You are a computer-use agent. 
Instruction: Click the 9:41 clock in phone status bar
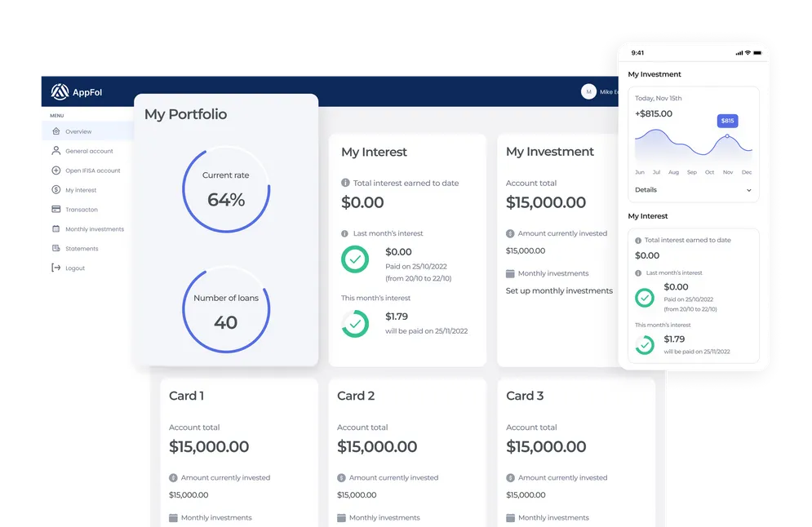[x=637, y=53]
